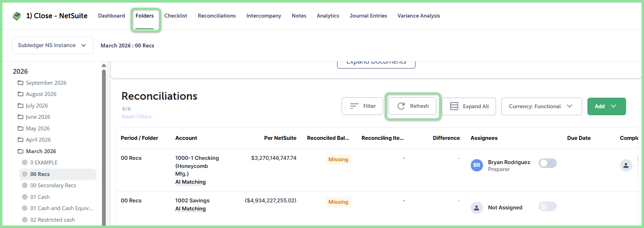Click the ($4,934,227,255.02) balance value
Viewport: 644px width, 228px height.
pos(271,201)
